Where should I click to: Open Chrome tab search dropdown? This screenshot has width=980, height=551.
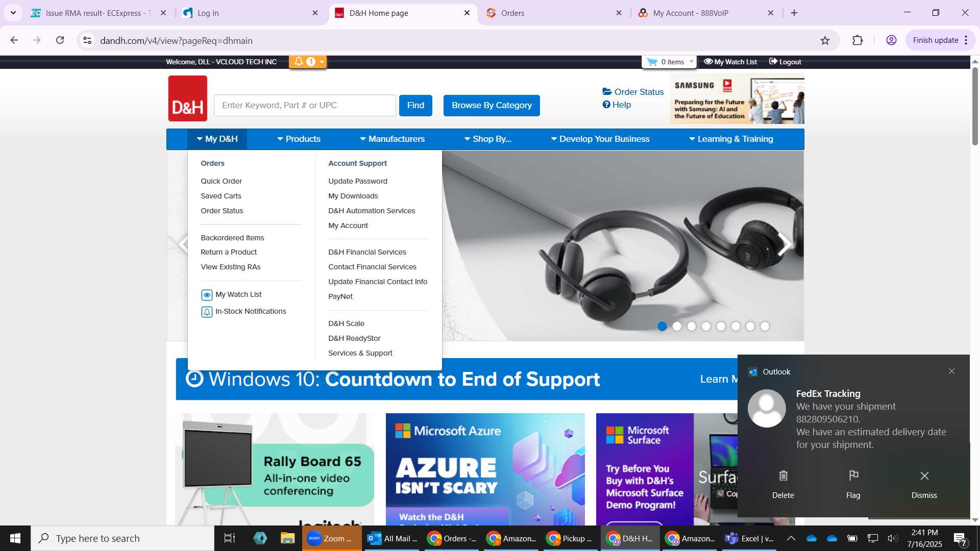(x=13, y=13)
